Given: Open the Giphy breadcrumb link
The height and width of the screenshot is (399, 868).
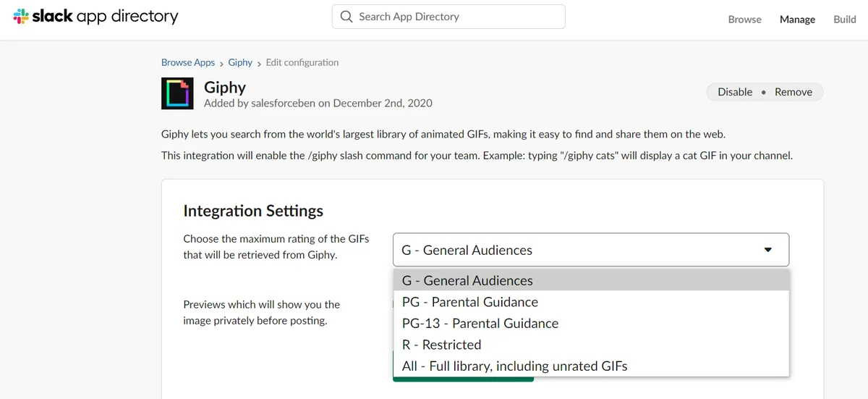Looking at the screenshot, I should point(240,62).
